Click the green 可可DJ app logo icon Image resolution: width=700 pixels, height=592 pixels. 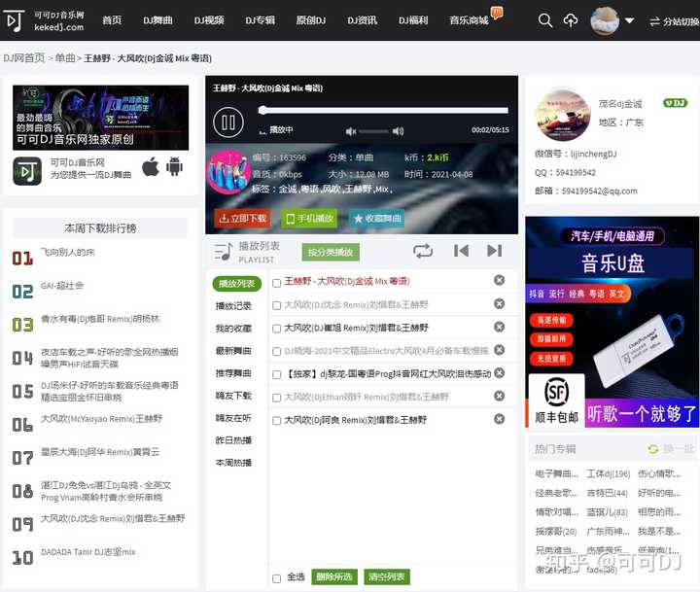(27, 171)
